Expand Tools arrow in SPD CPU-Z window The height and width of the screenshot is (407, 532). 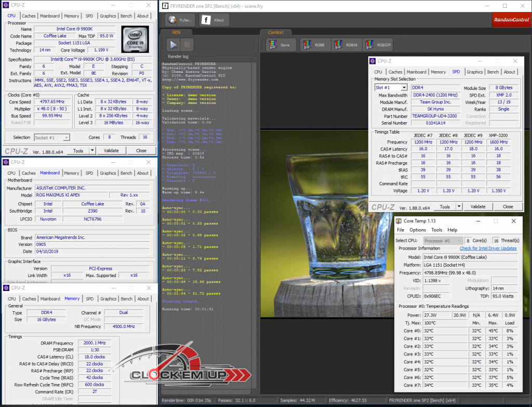pos(458,206)
